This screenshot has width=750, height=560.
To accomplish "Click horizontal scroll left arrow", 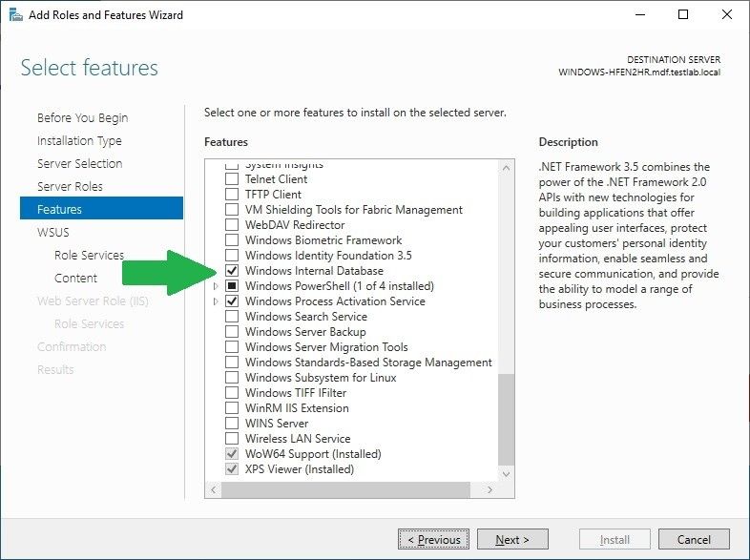I will click(214, 489).
